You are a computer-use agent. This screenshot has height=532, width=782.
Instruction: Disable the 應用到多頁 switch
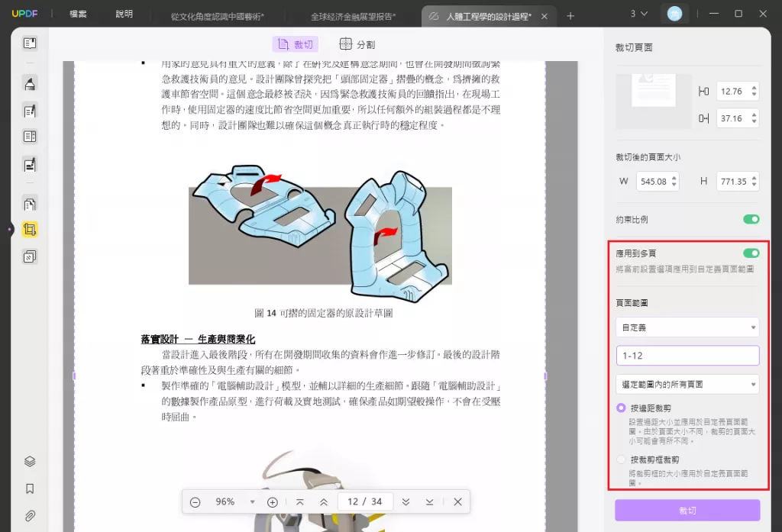[751, 252]
